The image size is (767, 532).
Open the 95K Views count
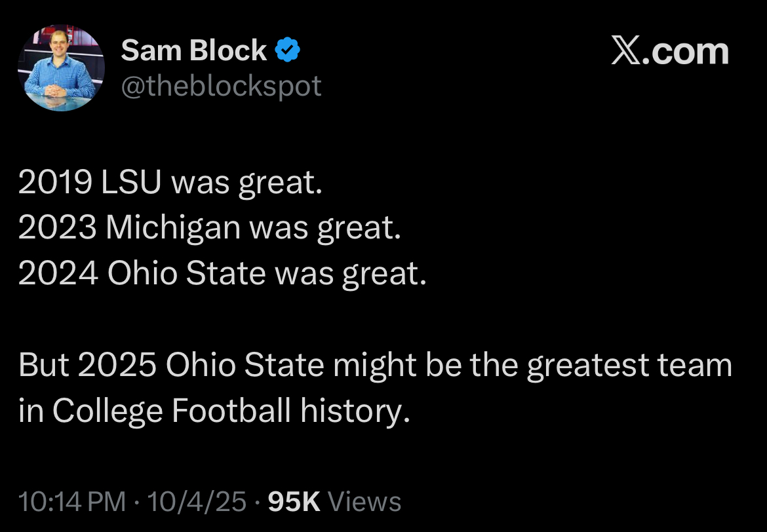coord(335,502)
